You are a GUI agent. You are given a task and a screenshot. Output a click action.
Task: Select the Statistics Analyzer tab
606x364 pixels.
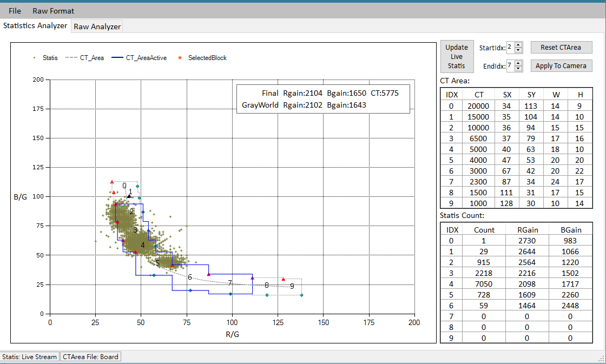pos(35,25)
